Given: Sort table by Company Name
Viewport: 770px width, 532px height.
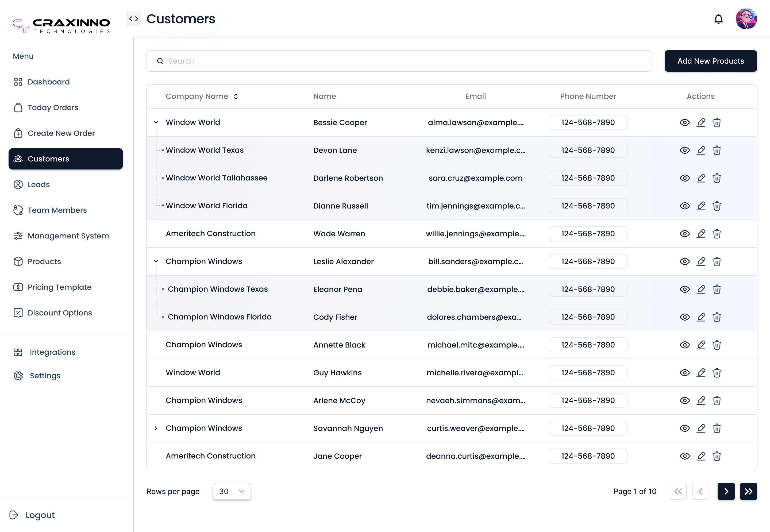Looking at the screenshot, I should 236,96.
